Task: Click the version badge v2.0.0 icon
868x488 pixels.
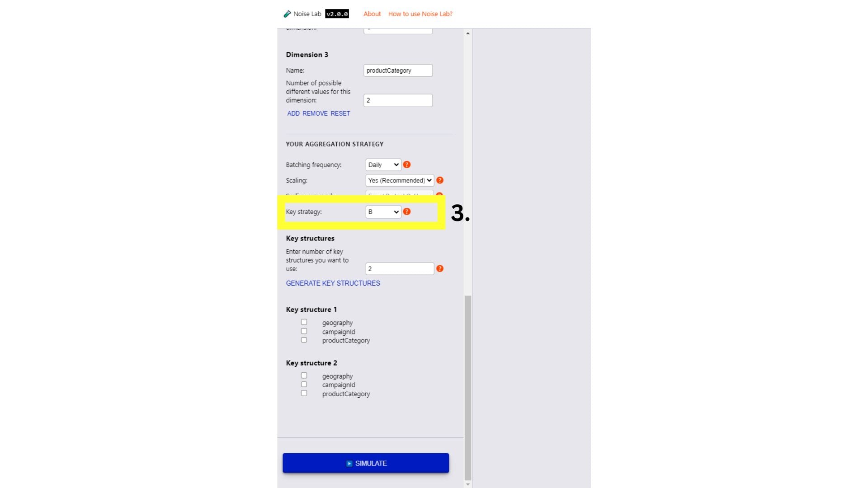Action: pos(337,13)
